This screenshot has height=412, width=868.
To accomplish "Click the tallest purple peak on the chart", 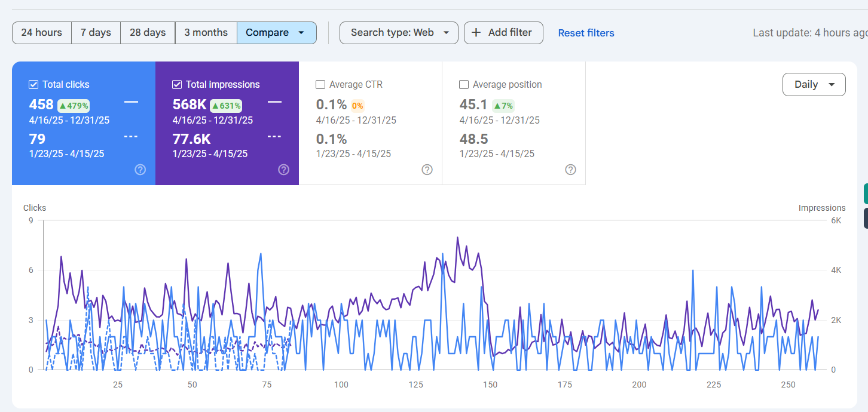I will click(458, 237).
